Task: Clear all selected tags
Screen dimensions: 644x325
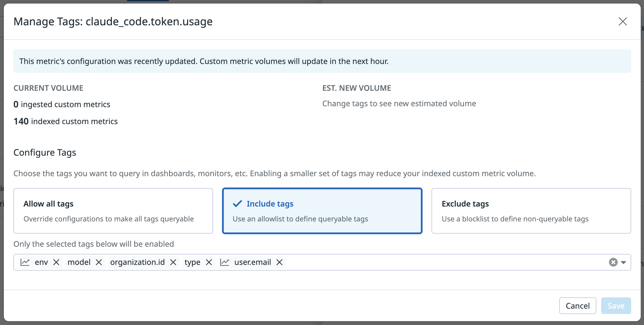Action: 613,262
